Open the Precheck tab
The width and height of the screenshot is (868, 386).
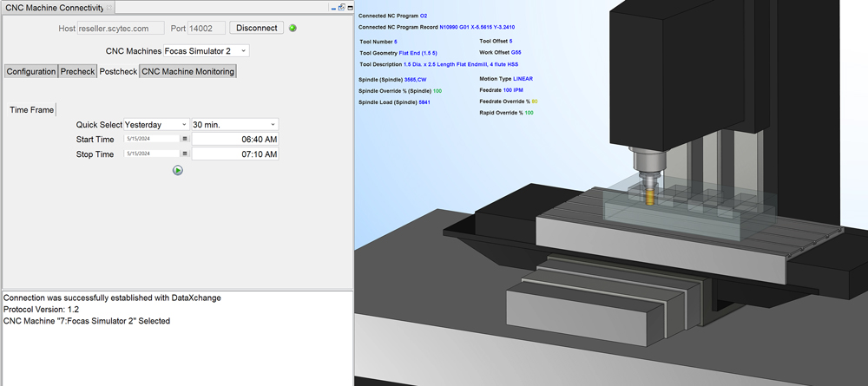click(x=77, y=71)
